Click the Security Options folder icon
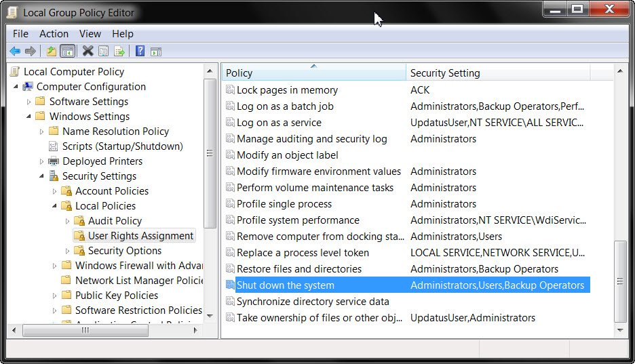This screenshot has height=364, width=635. click(79, 251)
